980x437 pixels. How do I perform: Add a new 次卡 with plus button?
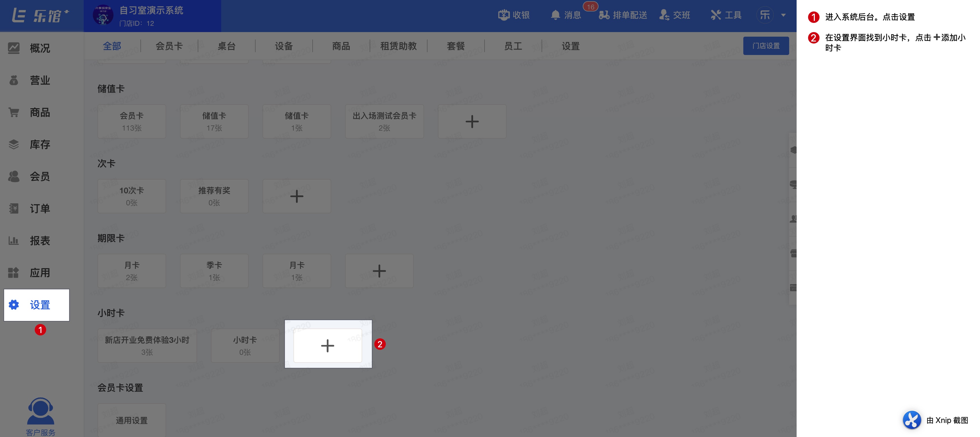296,196
